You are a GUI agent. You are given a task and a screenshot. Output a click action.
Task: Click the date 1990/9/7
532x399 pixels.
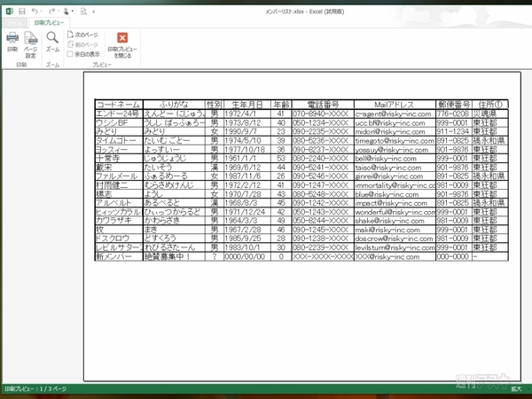tap(247, 131)
